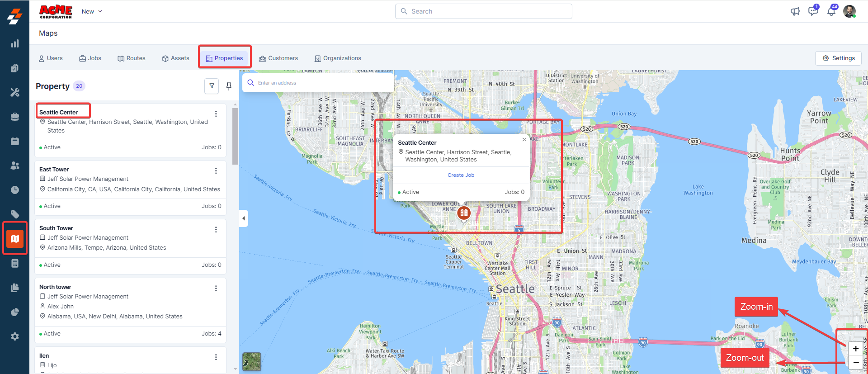Image resolution: width=868 pixels, height=374 pixels.
Task: Open the North tower card's three-dot menu
Action: point(216,289)
